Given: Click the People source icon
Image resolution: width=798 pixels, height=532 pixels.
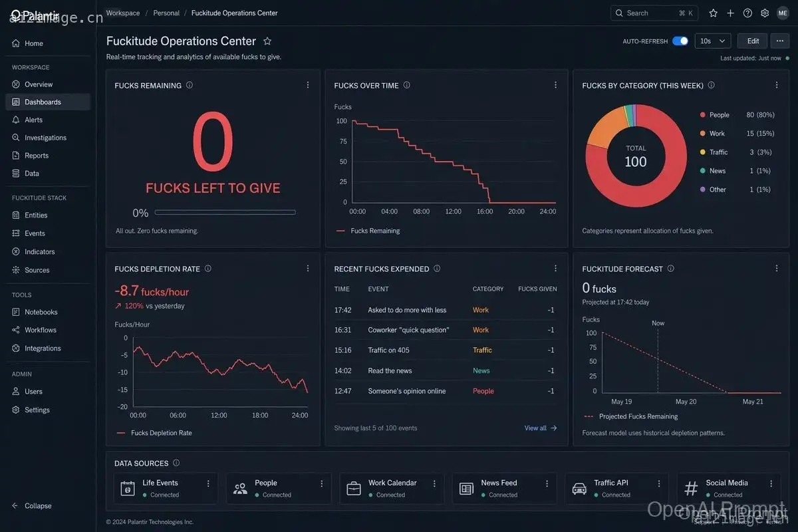Looking at the screenshot, I should click(240, 489).
